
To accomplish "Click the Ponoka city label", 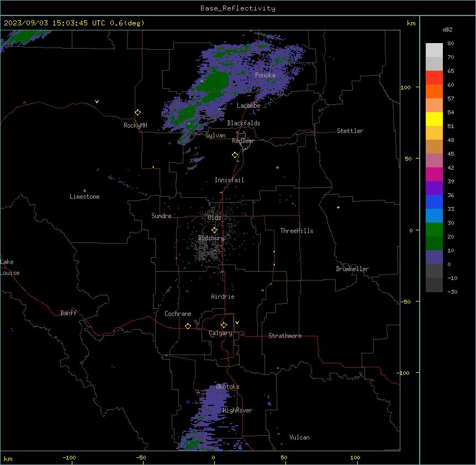I will (265, 75).
